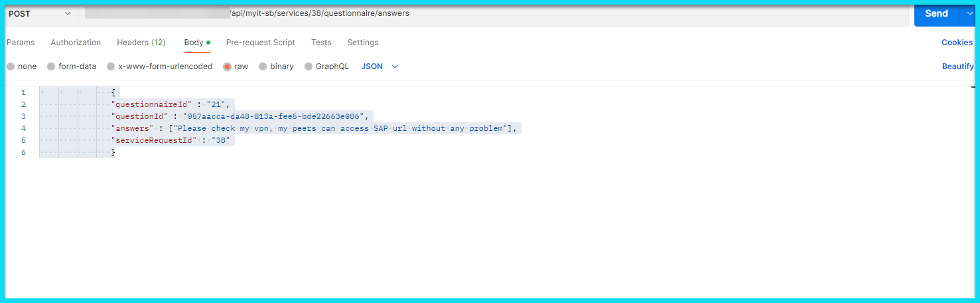Click the blue Send button
This screenshot has height=303, width=980.
click(x=936, y=14)
